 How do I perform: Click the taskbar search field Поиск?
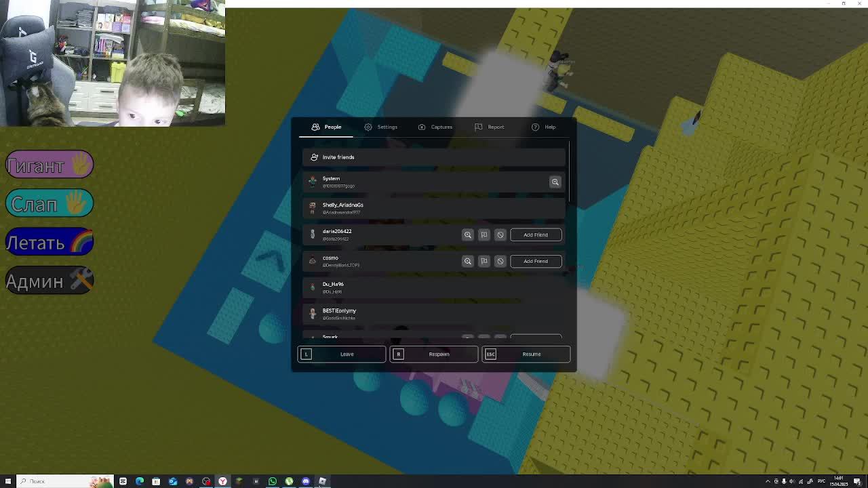pyautogui.click(x=65, y=481)
